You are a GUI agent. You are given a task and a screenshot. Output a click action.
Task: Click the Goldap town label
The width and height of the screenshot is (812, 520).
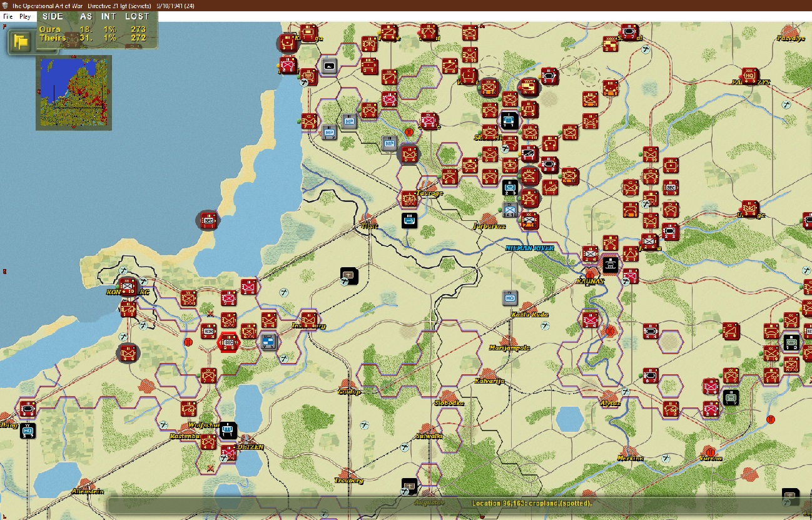tap(349, 392)
